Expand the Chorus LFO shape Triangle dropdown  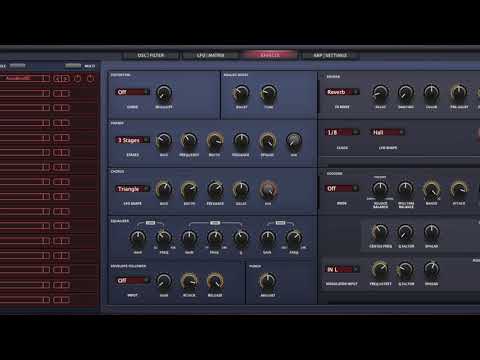[x=132, y=189]
